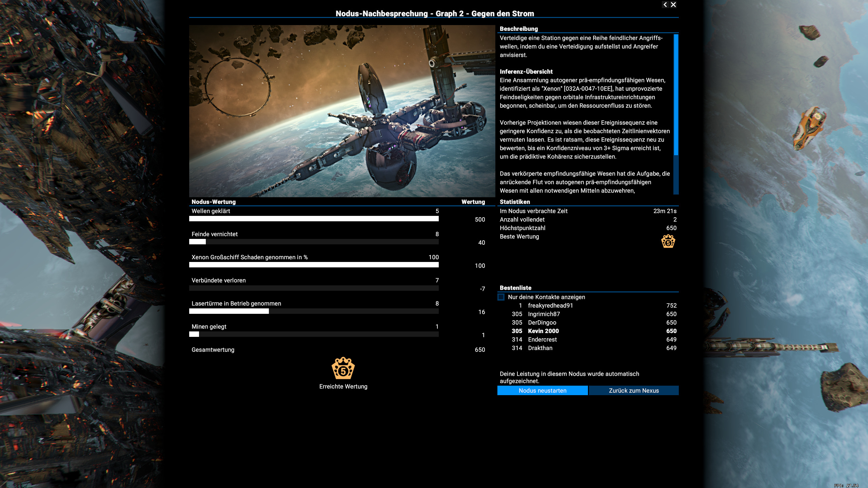Click the station preview image
The width and height of the screenshot is (868, 488).
(342, 111)
